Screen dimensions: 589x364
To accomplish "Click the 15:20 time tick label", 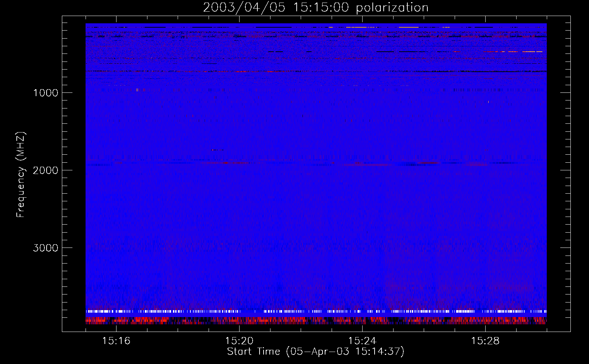I will [239, 341].
